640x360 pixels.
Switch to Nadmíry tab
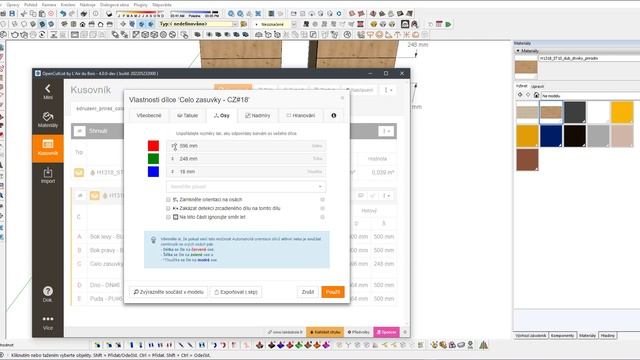click(x=258, y=116)
